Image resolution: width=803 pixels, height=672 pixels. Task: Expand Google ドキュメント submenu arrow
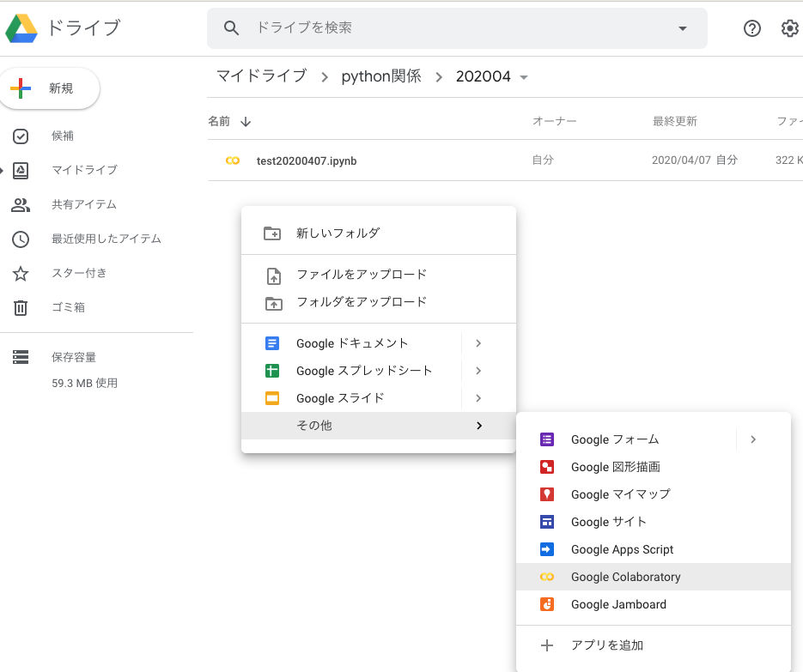coord(478,343)
